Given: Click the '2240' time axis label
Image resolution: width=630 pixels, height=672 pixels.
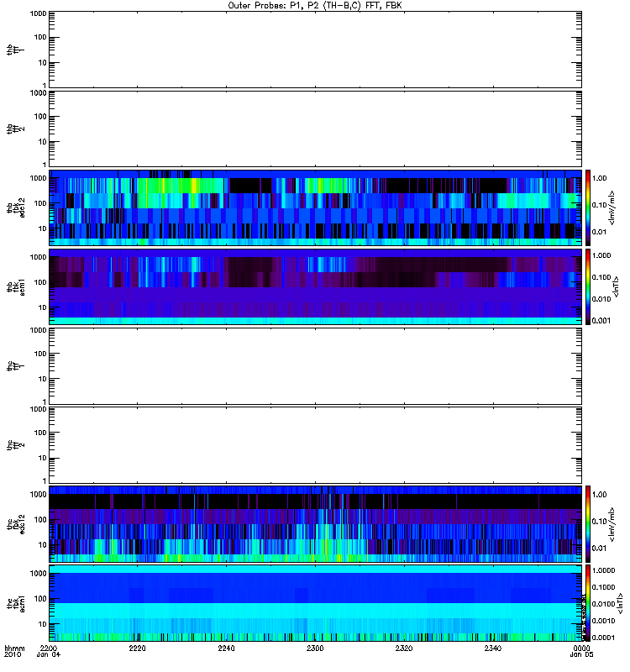Looking at the screenshot, I should [x=226, y=648].
